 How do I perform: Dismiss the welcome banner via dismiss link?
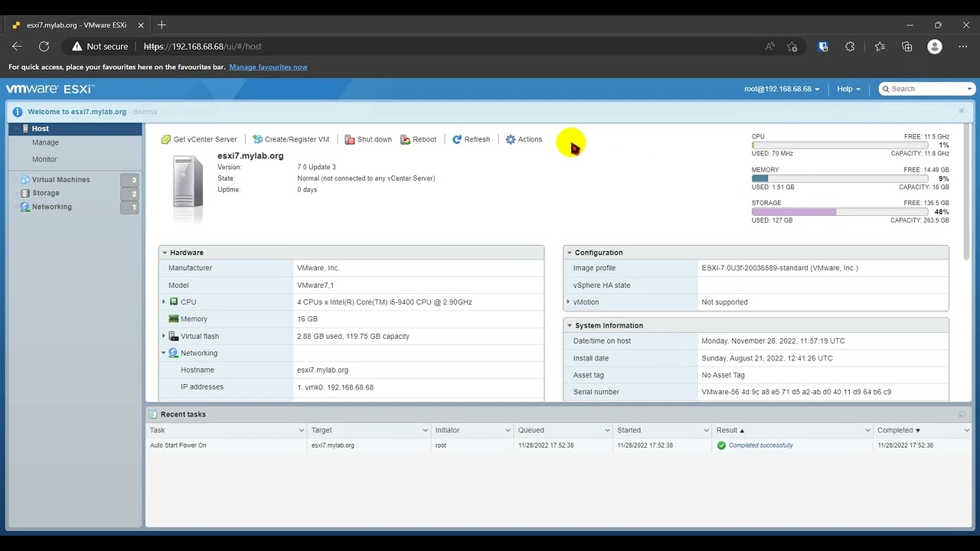pyautogui.click(x=145, y=112)
